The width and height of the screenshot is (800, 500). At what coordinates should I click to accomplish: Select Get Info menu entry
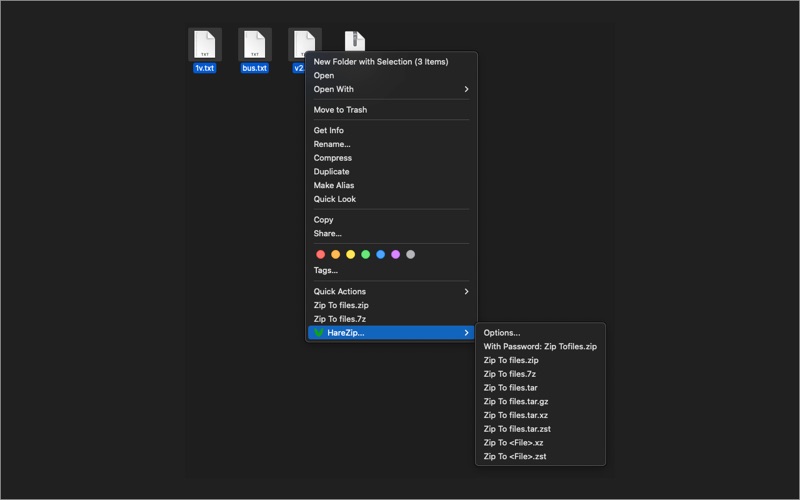click(x=391, y=131)
